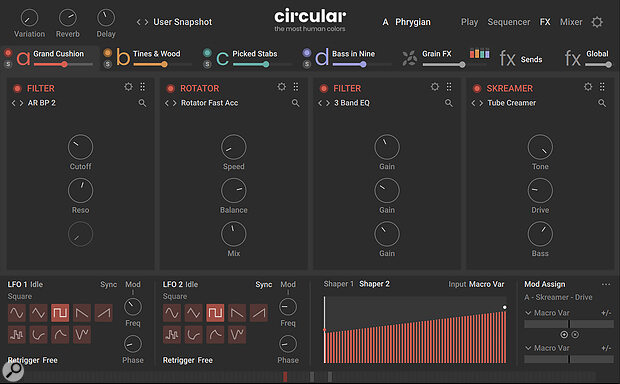
Task: Solo layer D Bass in Nine
Action: [307, 64]
